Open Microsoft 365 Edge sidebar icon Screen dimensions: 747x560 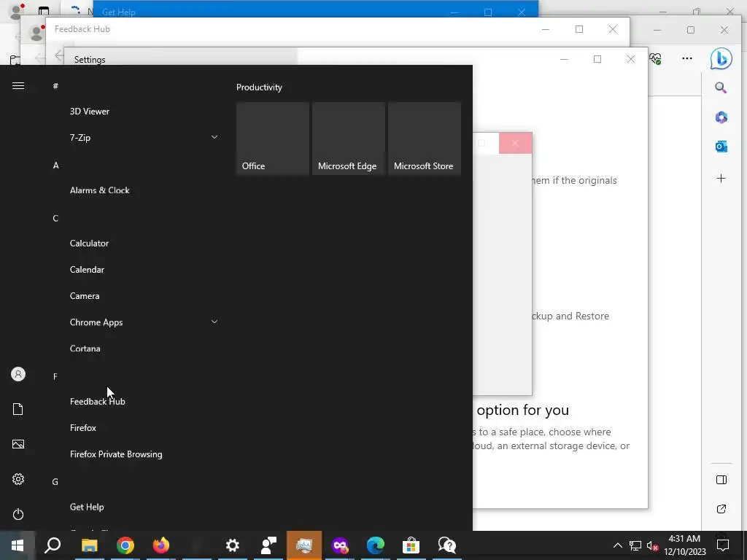pyautogui.click(x=721, y=117)
